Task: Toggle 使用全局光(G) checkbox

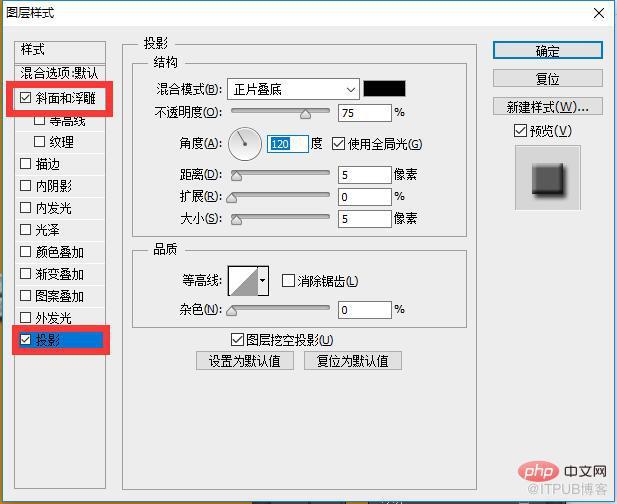Action: (338, 144)
